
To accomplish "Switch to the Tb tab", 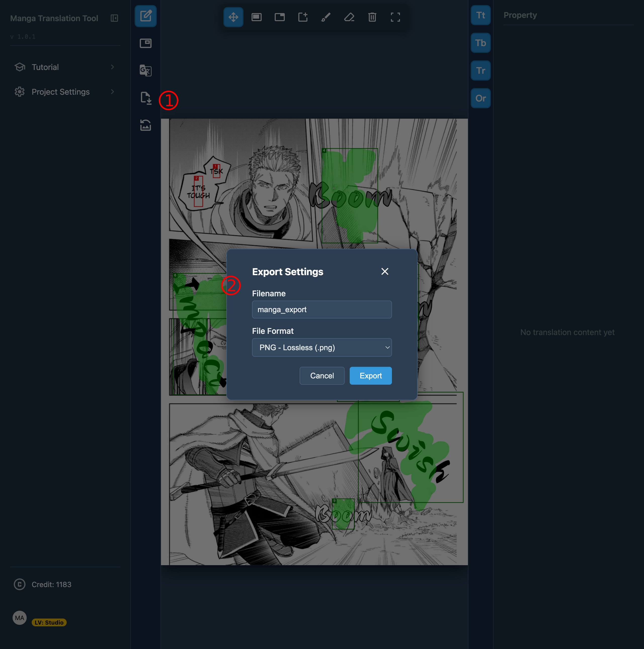I will [480, 43].
